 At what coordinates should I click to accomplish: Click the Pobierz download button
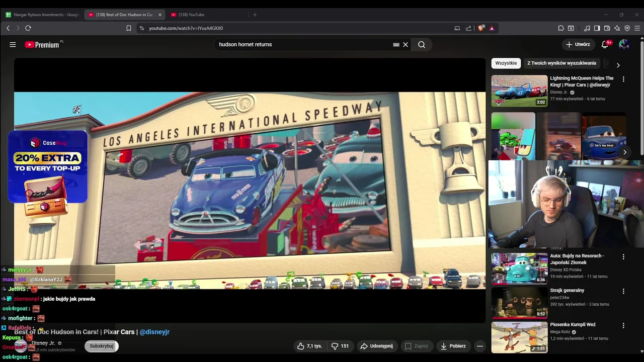coord(453,346)
